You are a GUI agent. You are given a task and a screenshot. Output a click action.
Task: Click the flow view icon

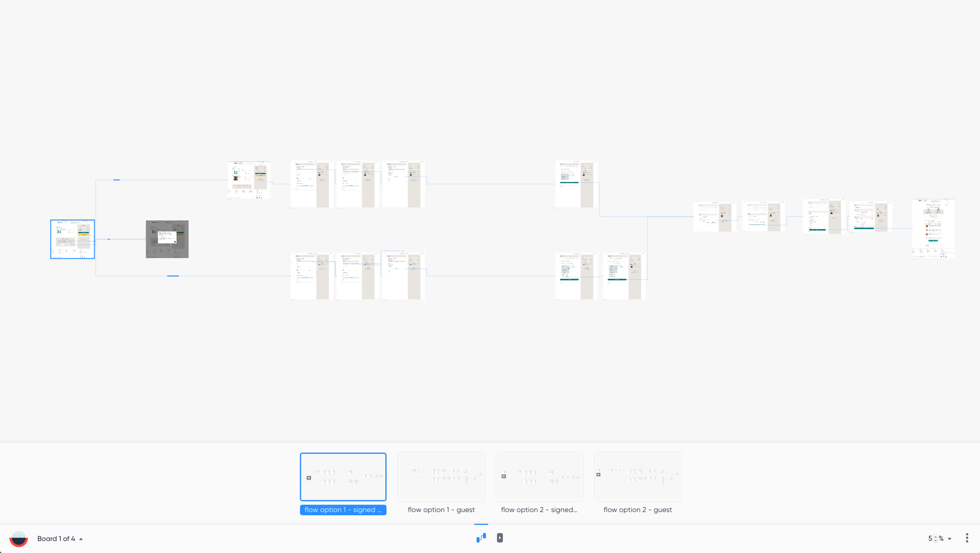click(481, 538)
